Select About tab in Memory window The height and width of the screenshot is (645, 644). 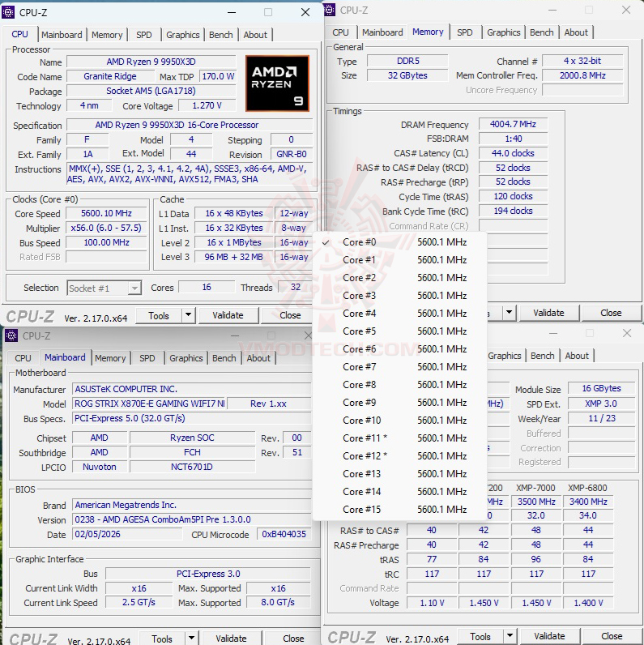[x=576, y=32]
